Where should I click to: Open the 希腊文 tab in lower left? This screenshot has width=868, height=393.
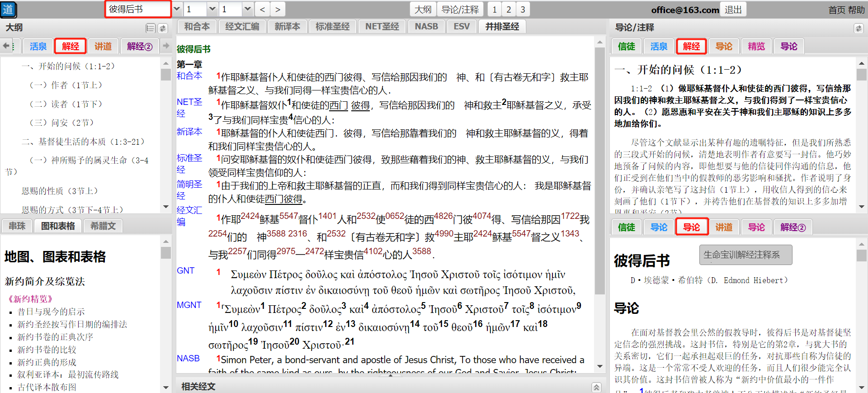(103, 226)
